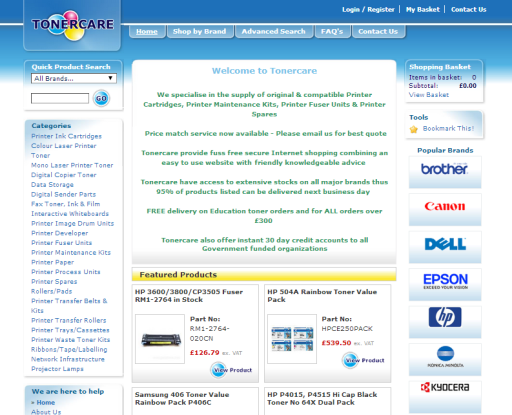The image size is (512, 415).
Task: Open Interactive Whiteboards category
Action: 70,213
